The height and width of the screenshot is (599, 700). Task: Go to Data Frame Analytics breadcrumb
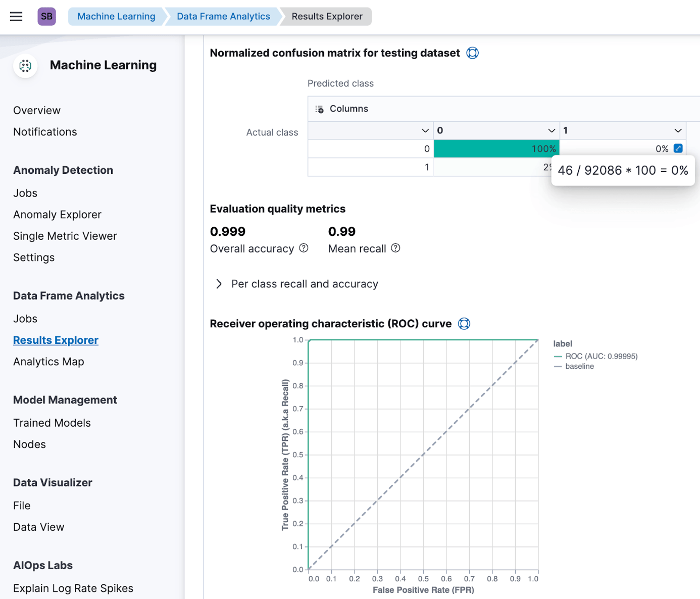223,17
